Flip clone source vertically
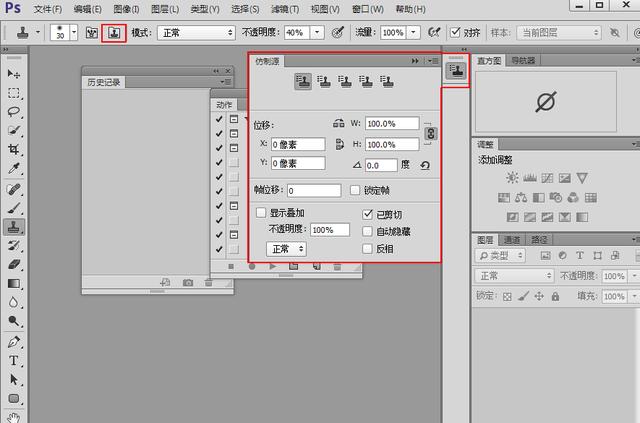Screen dimensions: 640x423 point(340,144)
